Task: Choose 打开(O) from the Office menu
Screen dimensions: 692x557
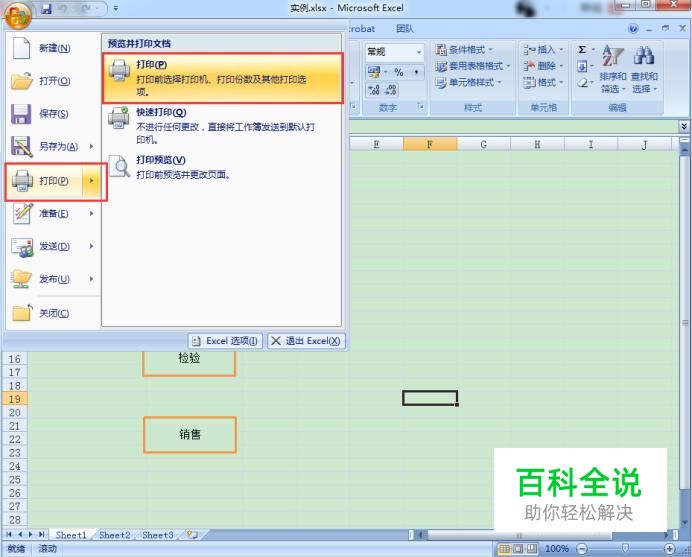Action: pyautogui.click(x=53, y=81)
